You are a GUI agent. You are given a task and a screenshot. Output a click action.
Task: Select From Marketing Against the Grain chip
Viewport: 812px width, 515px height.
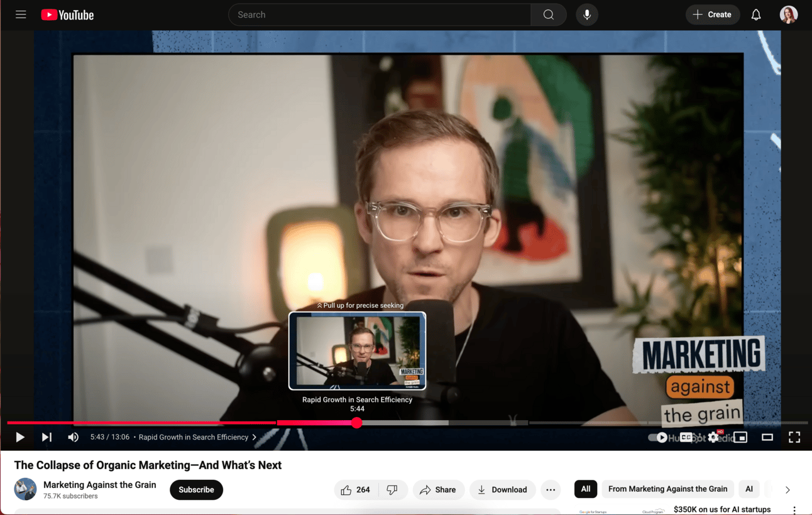click(667, 489)
